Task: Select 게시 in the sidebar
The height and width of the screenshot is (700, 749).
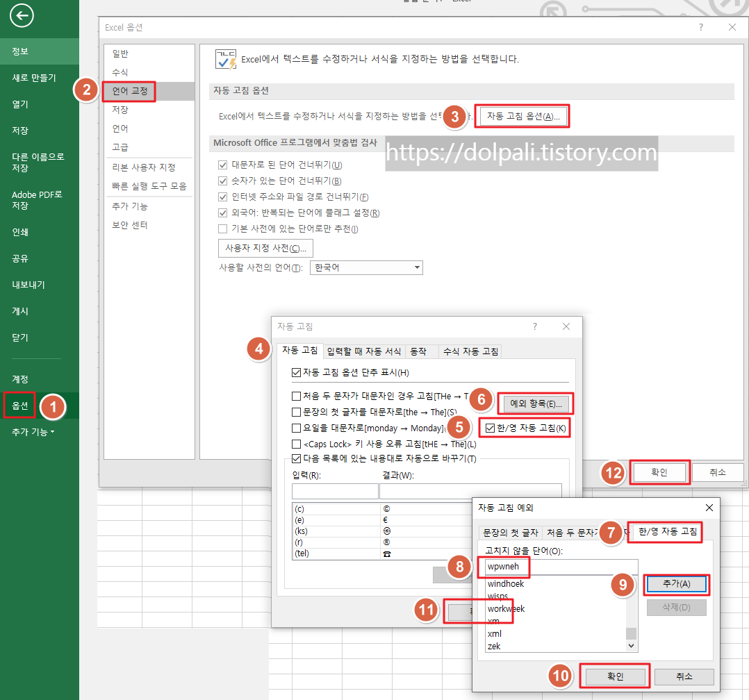Action: point(40,311)
